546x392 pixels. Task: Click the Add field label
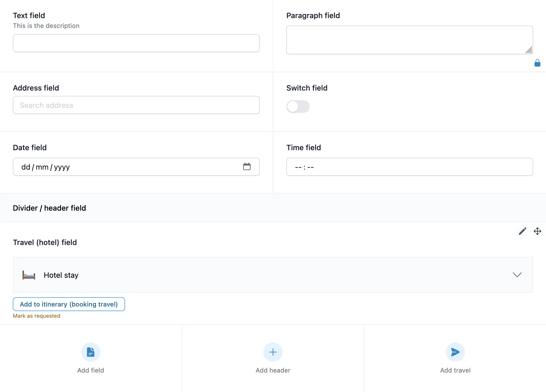(91, 370)
